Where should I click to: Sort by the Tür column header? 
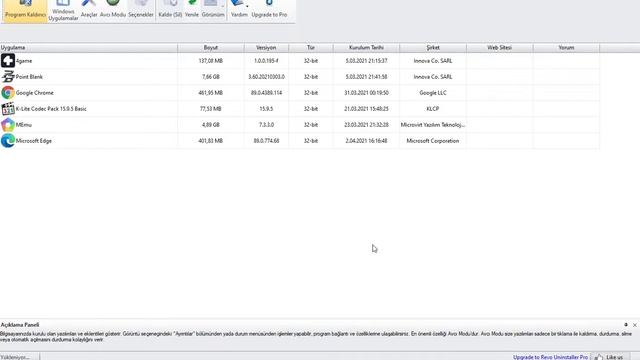coord(311,48)
